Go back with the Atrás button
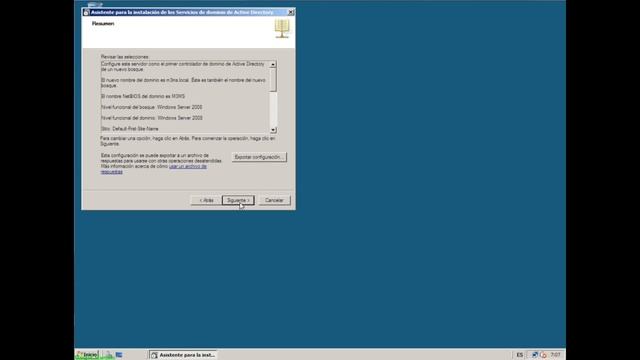 [x=207, y=200]
